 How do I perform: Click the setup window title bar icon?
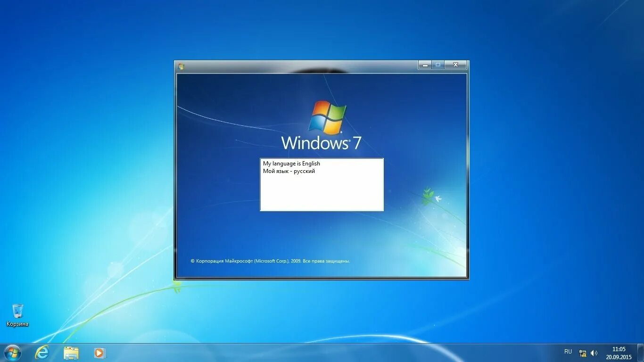point(181,66)
